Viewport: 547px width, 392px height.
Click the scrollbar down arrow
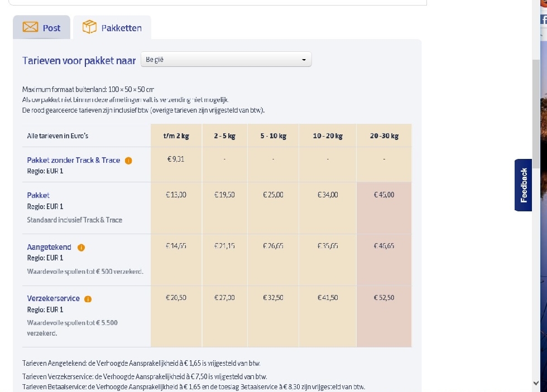536,383
